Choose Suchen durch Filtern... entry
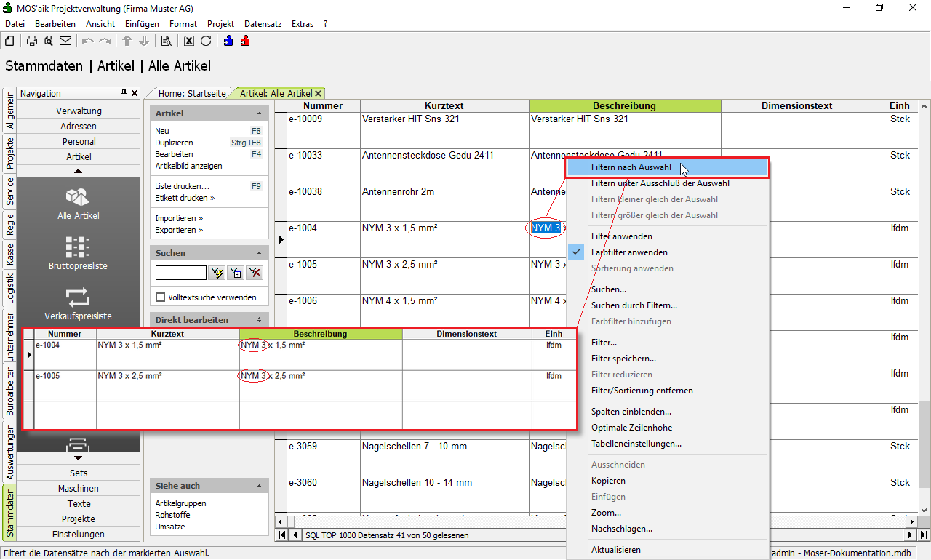The height and width of the screenshot is (560, 931). (634, 305)
